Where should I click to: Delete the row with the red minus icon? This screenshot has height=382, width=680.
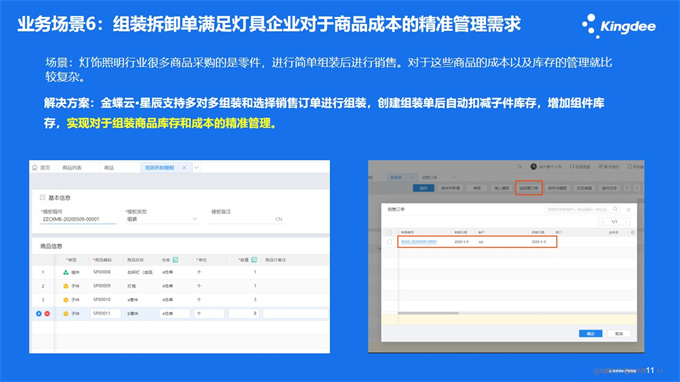(x=47, y=313)
